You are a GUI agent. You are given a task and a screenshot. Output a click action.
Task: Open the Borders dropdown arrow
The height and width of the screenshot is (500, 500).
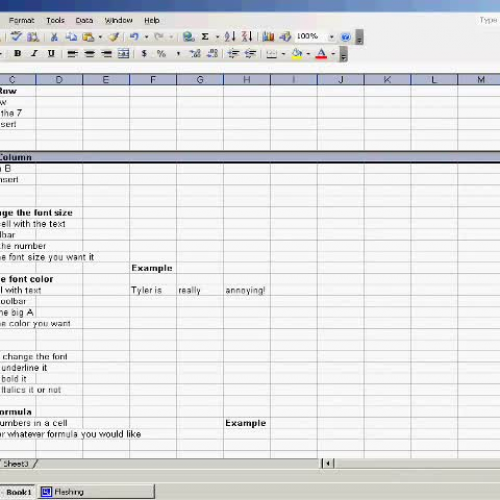(x=283, y=54)
